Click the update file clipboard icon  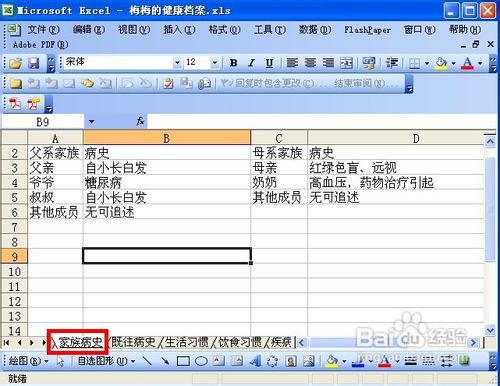[x=168, y=83]
